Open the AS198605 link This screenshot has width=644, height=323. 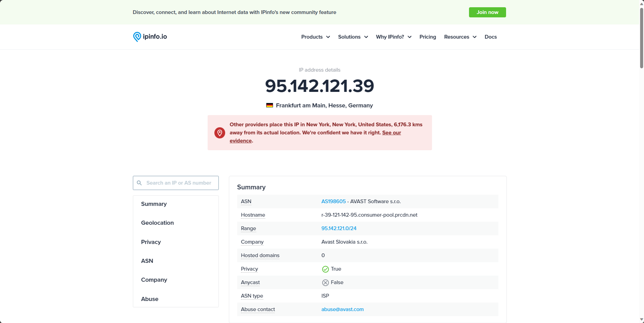click(x=333, y=201)
